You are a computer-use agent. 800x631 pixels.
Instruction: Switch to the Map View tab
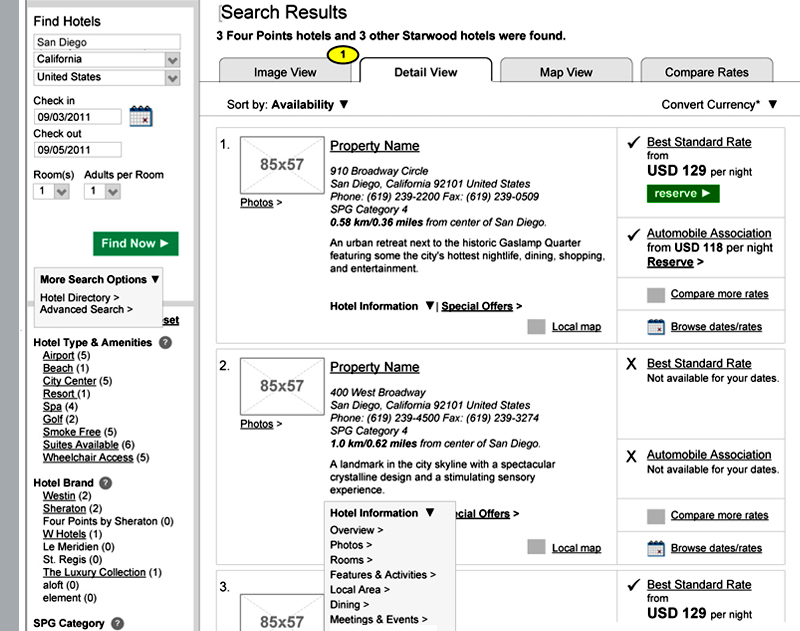coord(565,72)
